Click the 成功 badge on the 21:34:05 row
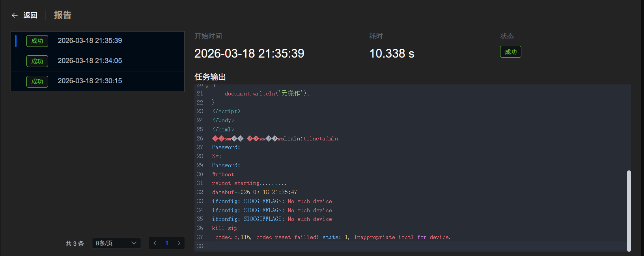The width and height of the screenshot is (644, 256). pyautogui.click(x=37, y=61)
